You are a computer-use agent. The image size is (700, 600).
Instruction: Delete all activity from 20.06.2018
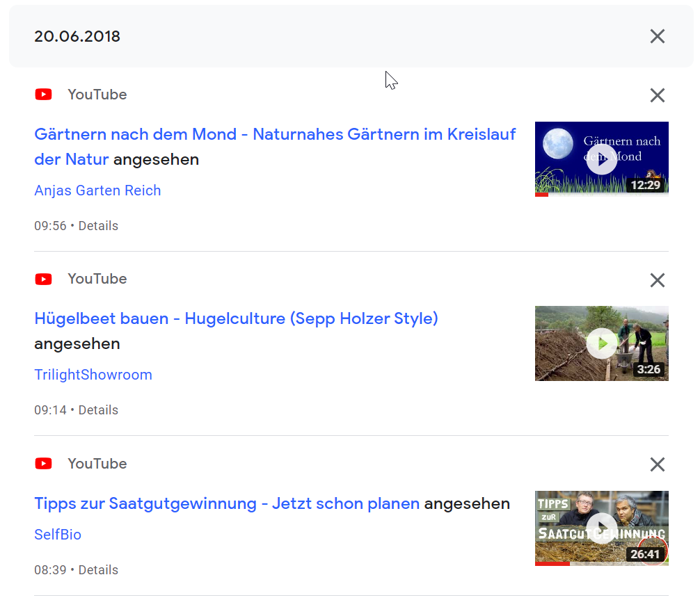point(657,36)
